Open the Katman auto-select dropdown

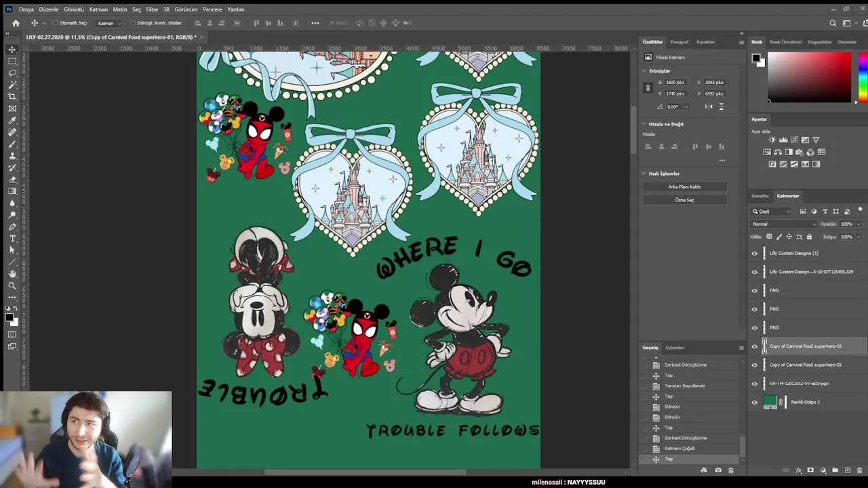[x=110, y=23]
